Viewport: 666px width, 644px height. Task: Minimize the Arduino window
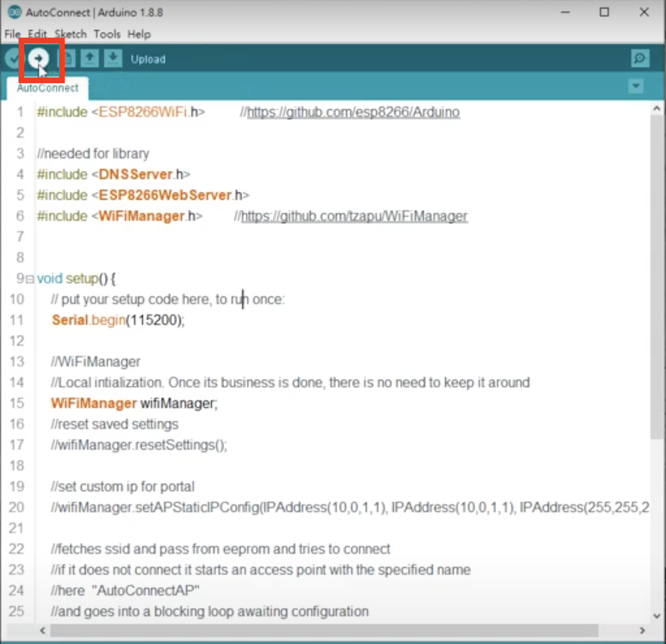[565, 12]
